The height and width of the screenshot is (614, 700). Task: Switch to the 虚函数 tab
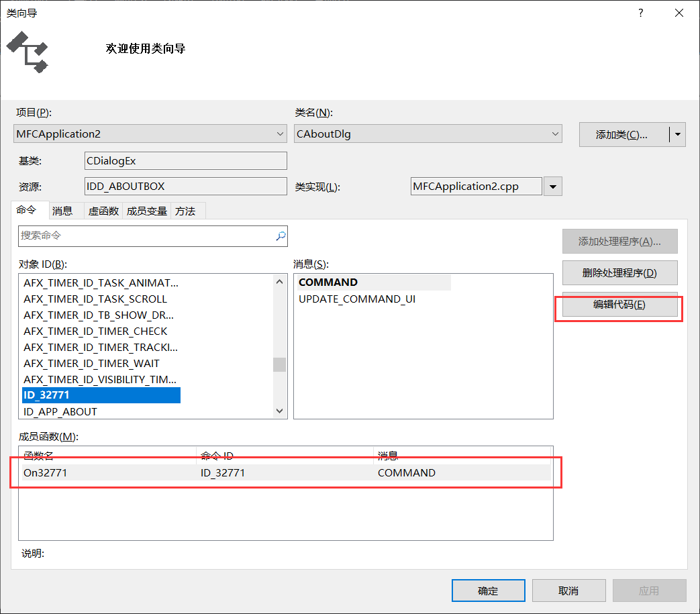(x=103, y=211)
